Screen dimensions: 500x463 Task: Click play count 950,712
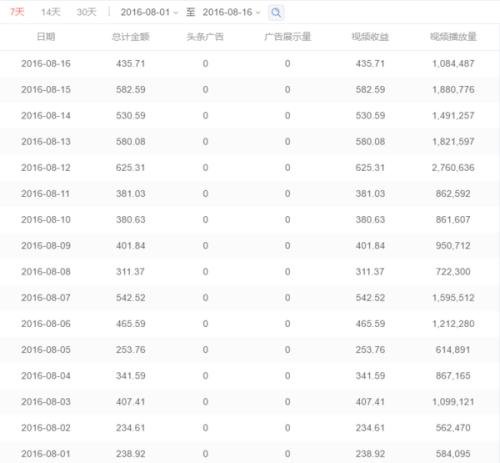453,246
